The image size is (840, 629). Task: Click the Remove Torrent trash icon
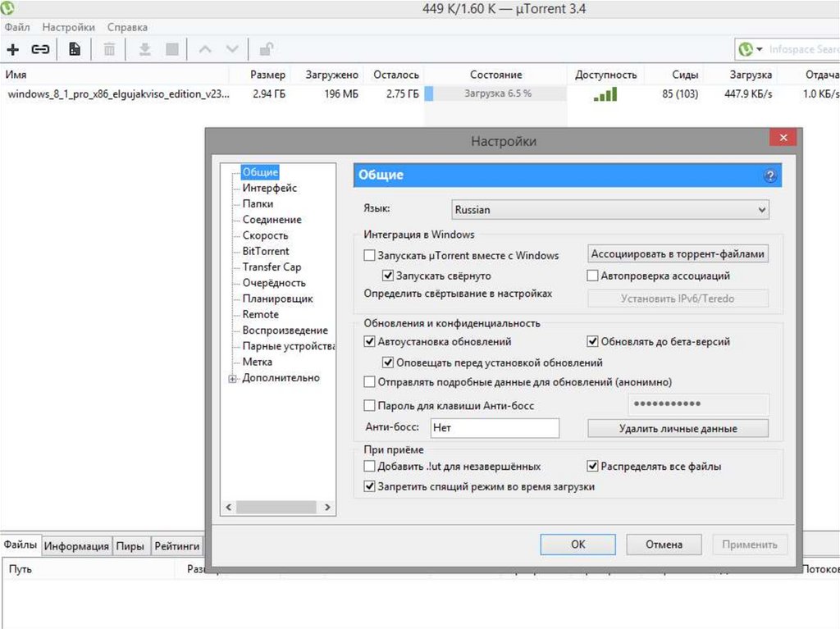click(109, 49)
